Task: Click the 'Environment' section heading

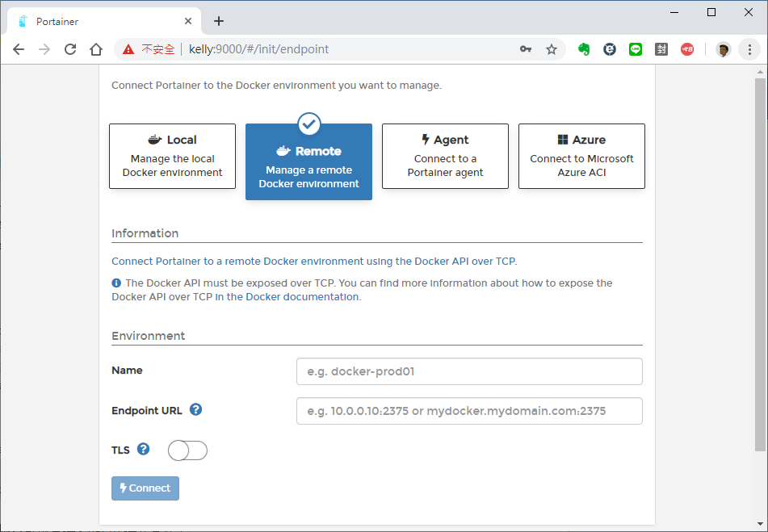Action: tap(148, 336)
